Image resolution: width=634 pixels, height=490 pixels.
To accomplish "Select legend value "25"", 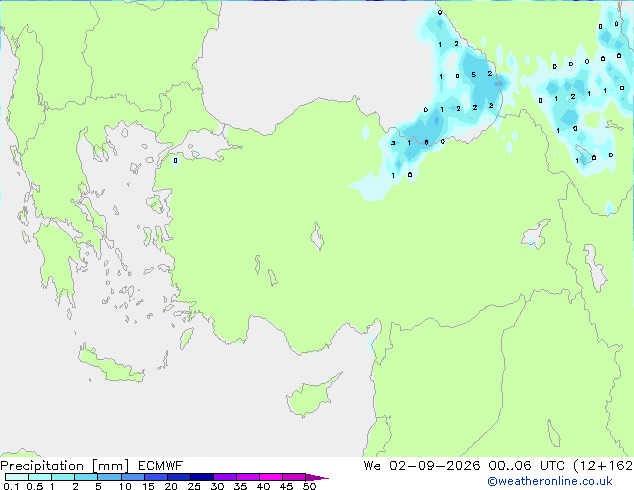I will pyautogui.click(x=194, y=486).
